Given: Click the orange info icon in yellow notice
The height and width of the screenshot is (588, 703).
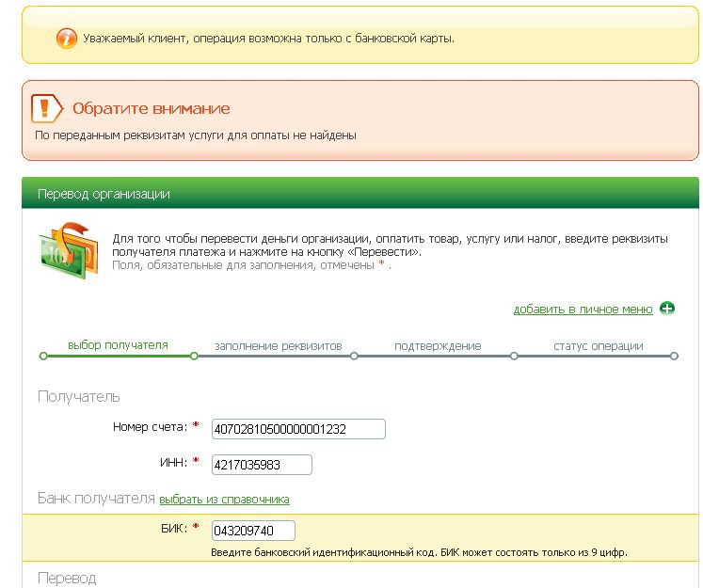Looking at the screenshot, I should 67,39.
